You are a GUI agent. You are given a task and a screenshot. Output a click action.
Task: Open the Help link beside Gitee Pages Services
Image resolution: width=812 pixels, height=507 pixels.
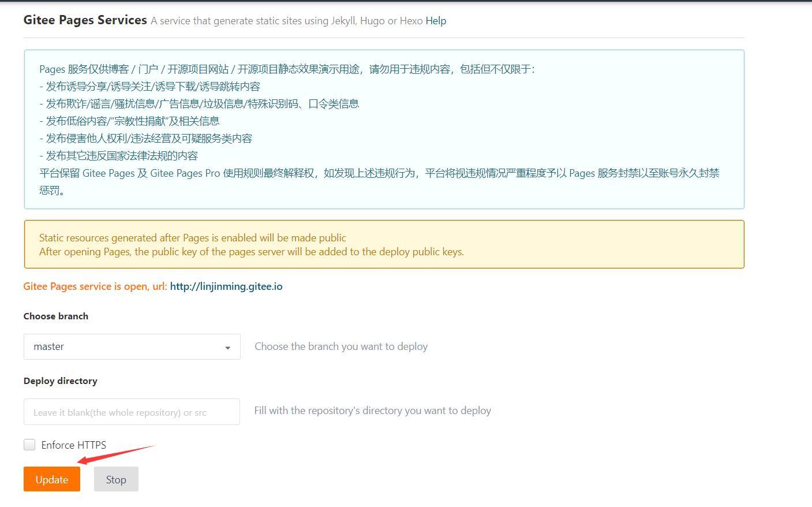click(436, 21)
